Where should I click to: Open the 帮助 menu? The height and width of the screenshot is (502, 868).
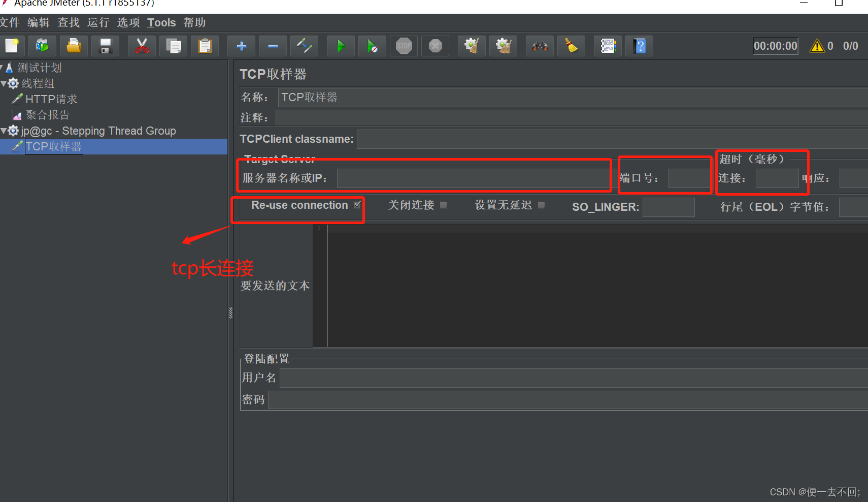tap(195, 22)
